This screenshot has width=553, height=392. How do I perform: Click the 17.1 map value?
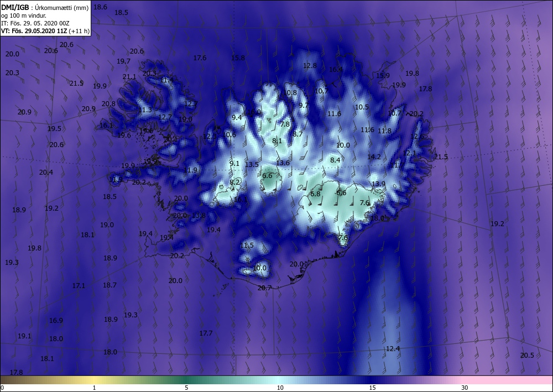point(79,286)
